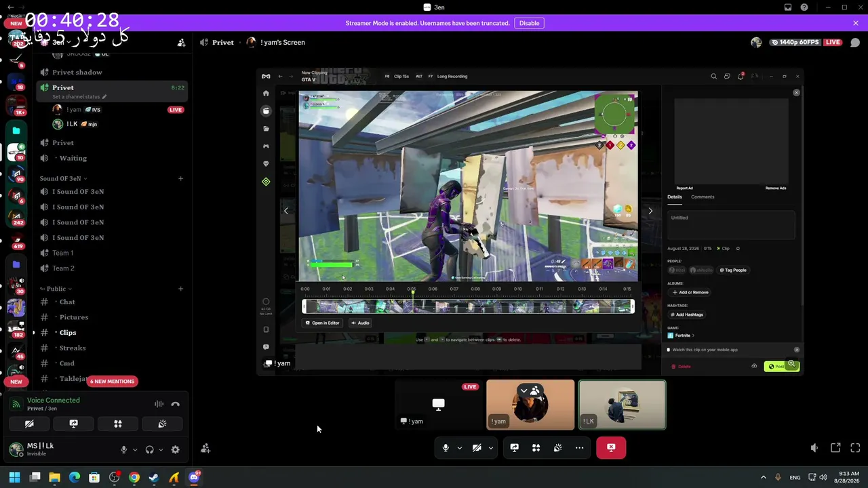The height and width of the screenshot is (488, 868).
Task: Select the !yam webcam participant tile
Action: (530, 405)
